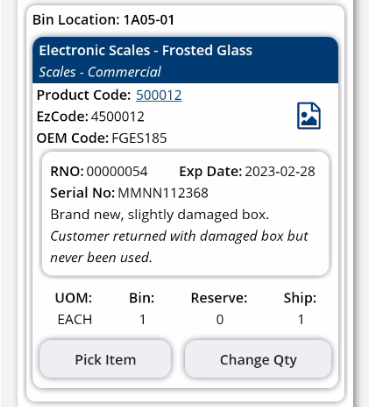Image resolution: width=371 pixels, height=407 pixels.
Task: Select the Serial No MMNN112368 value
Action: tap(163, 193)
